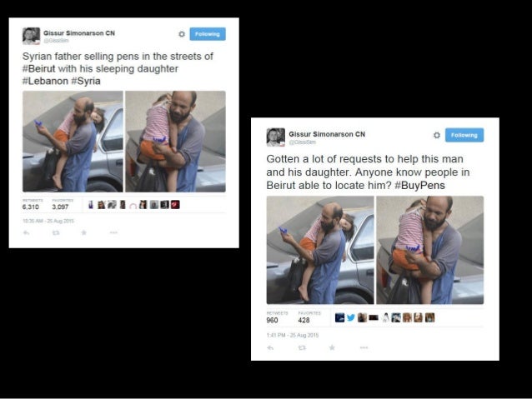
Task: View the 428 favorites count
Action: click(x=304, y=320)
